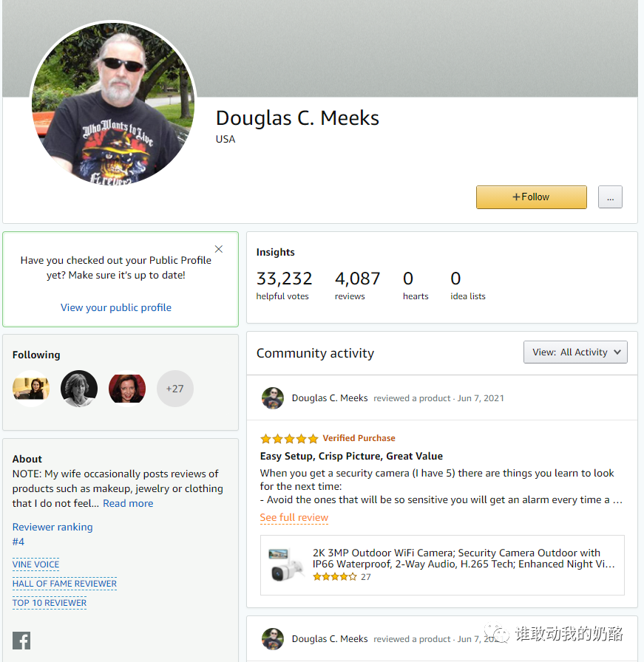Select the third followed user's avatar
644x662 pixels.
click(x=127, y=389)
